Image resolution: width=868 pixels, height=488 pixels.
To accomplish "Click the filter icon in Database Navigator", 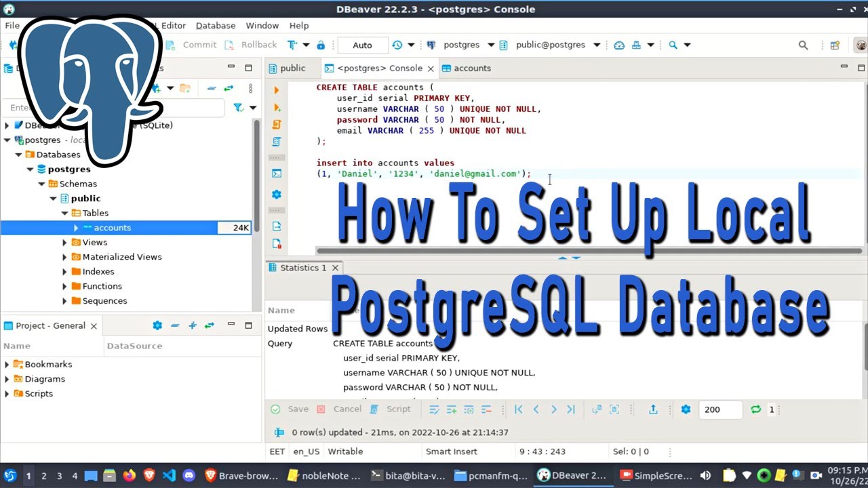I will [x=238, y=107].
